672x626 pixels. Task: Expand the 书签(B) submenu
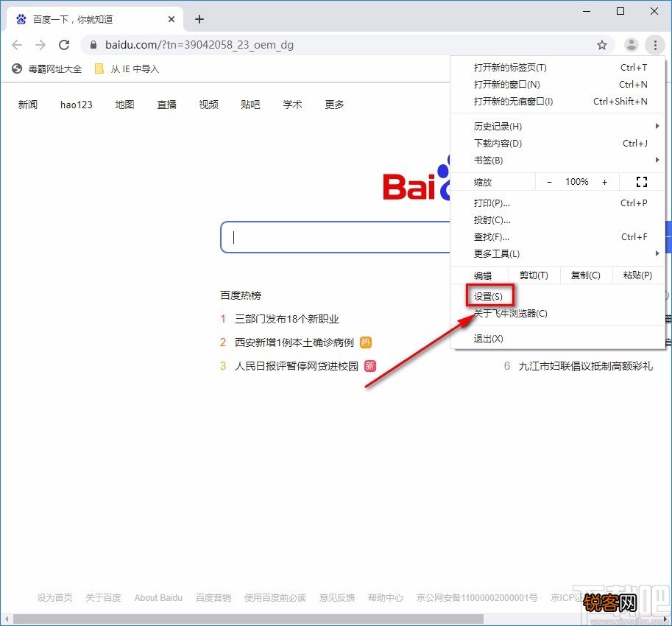click(x=558, y=160)
